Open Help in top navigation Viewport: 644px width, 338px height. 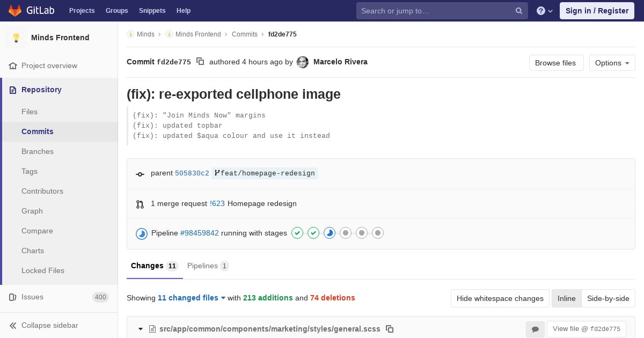click(184, 11)
